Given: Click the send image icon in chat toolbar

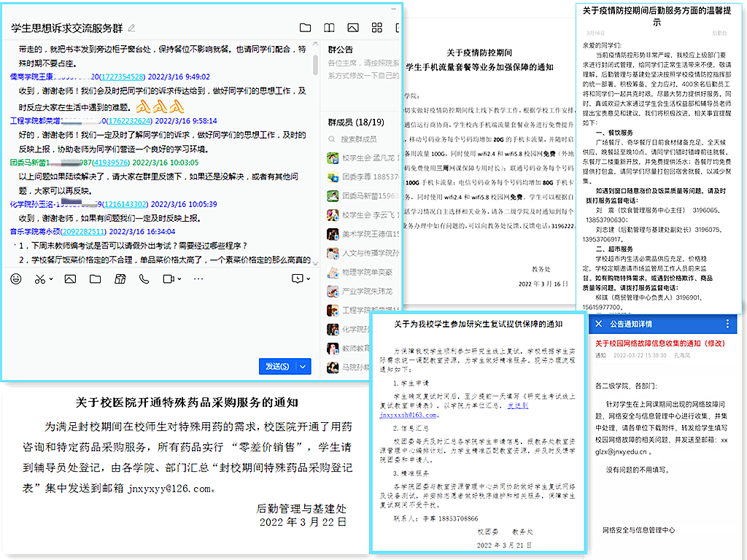Looking at the screenshot, I should click(x=70, y=279).
